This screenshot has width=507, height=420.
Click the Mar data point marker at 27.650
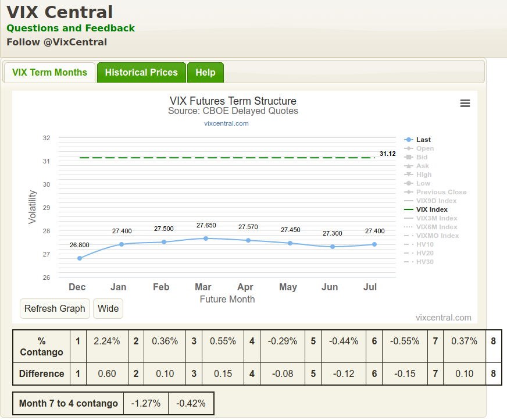point(206,239)
